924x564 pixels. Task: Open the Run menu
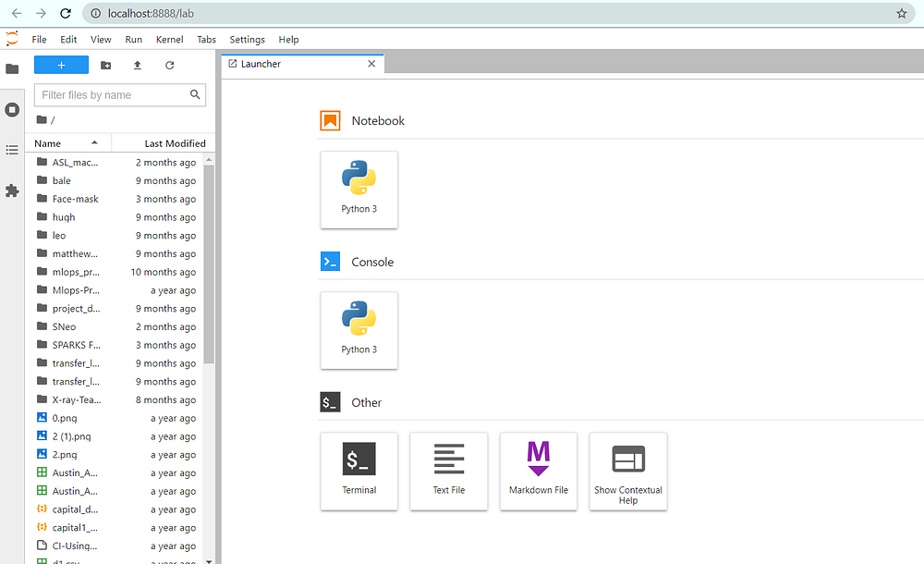point(134,40)
